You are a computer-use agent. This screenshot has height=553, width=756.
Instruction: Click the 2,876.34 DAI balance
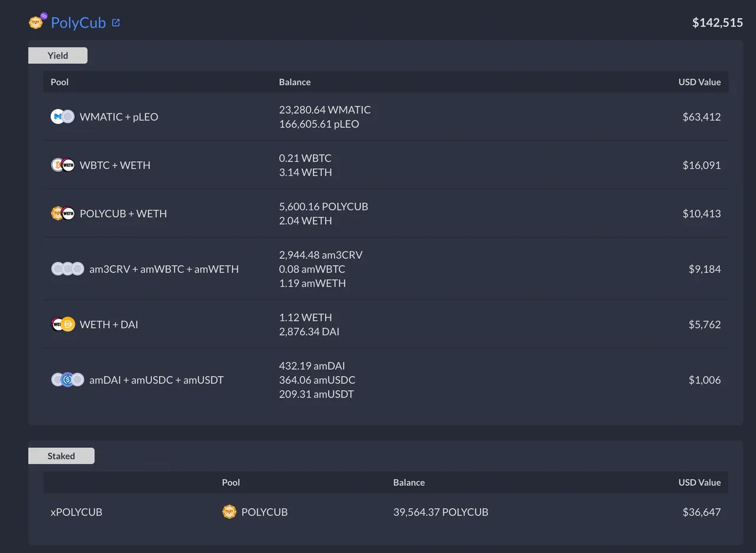[x=309, y=332]
